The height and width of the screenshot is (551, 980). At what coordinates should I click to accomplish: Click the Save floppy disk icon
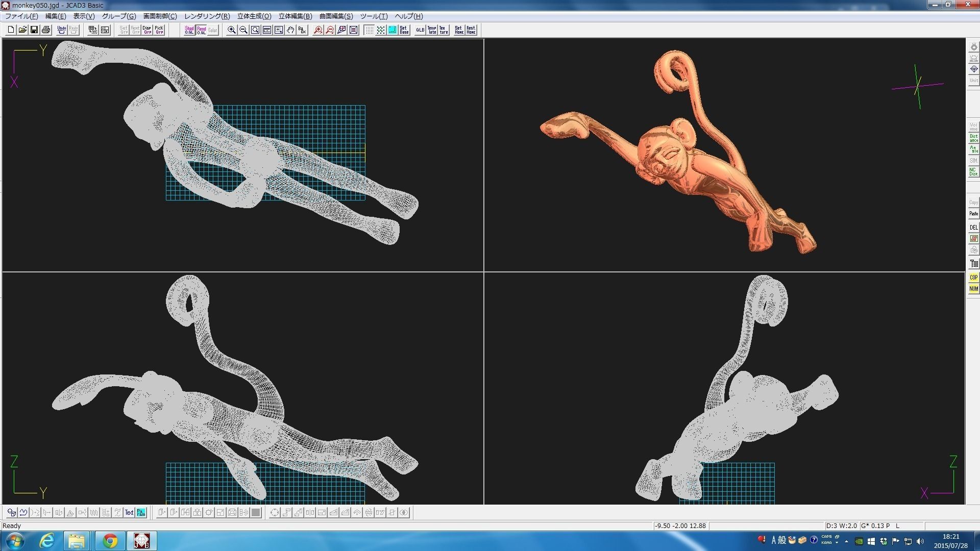click(x=34, y=30)
